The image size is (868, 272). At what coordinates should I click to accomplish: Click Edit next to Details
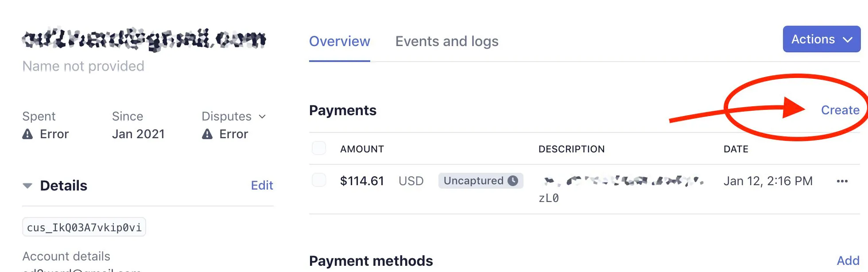(x=262, y=186)
